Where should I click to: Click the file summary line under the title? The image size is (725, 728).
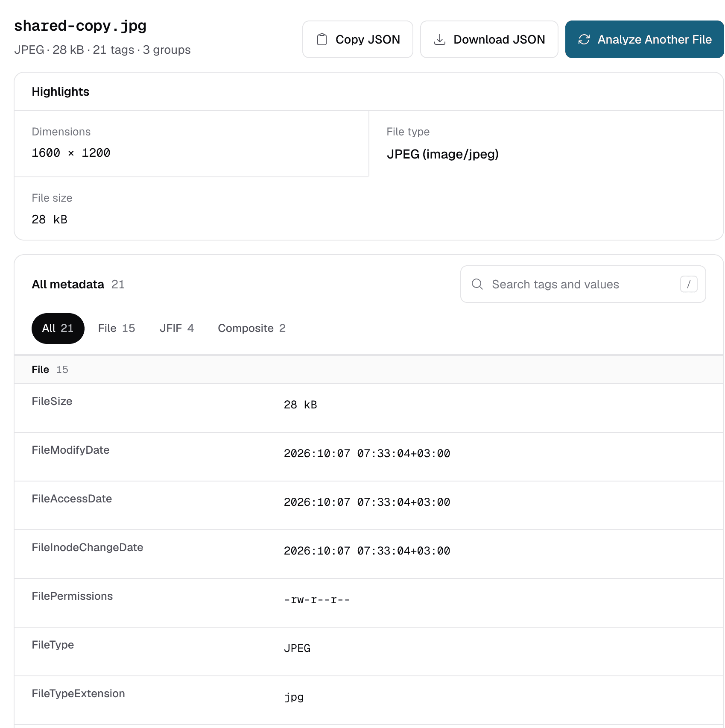[102, 50]
